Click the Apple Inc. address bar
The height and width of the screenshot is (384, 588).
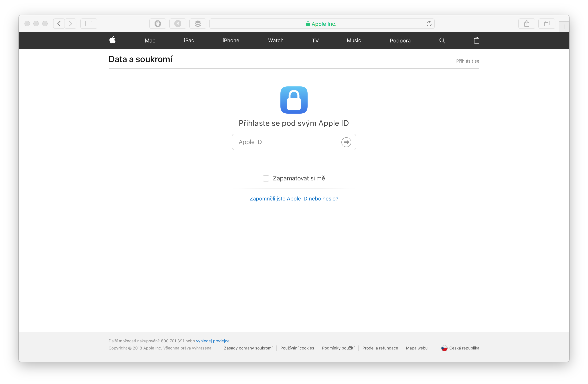click(322, 24)
